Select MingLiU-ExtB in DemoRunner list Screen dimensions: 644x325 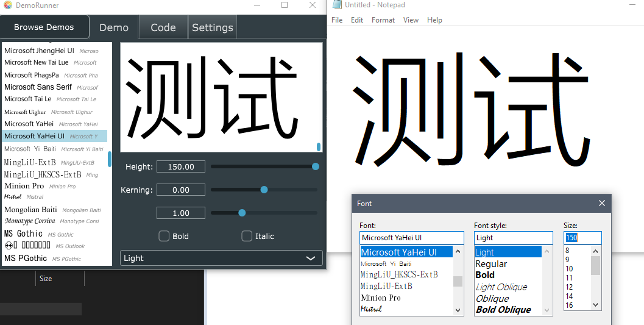(x=56, y=162)
